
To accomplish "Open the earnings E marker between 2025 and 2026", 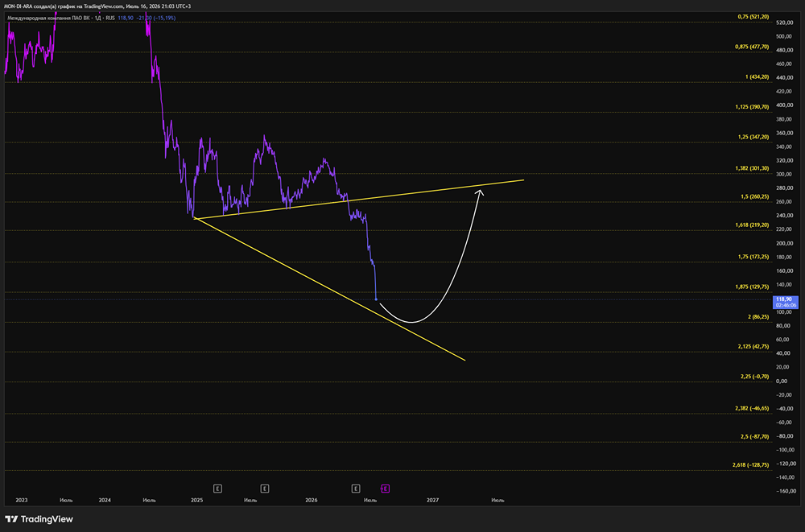I will point(264,489).
